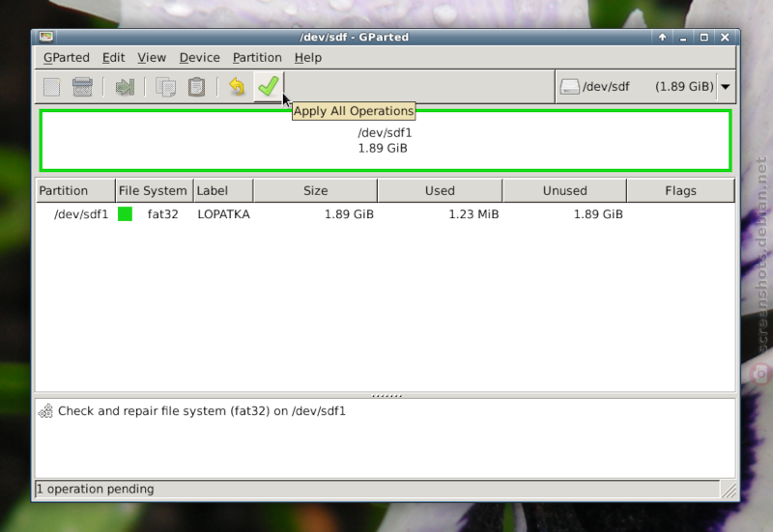Viewport: 773px width, 532px height.
Task: Click the pane divider handle above operations
Action: click(x=387, y=396)
